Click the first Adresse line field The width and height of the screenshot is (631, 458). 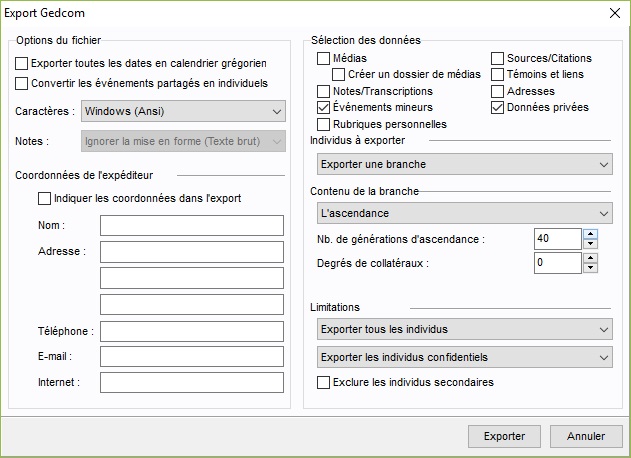tap(192, 252)
